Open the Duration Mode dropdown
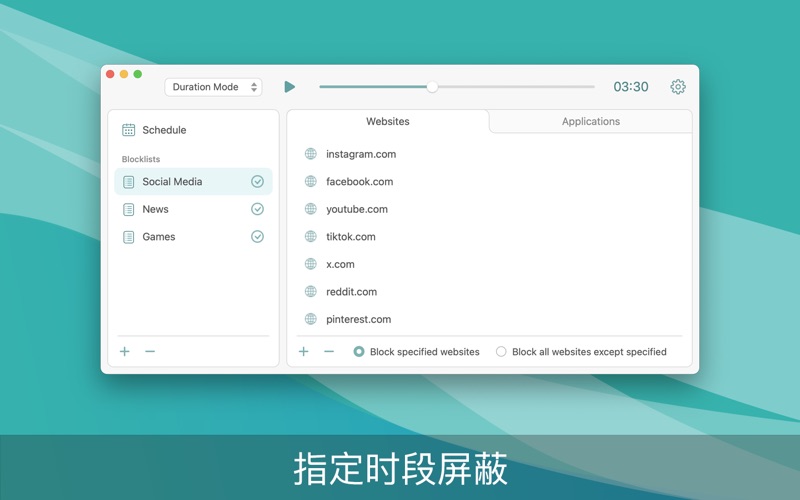Image resolution: width=800 pixels, height=500 pixels. click(x=213, y=87)
